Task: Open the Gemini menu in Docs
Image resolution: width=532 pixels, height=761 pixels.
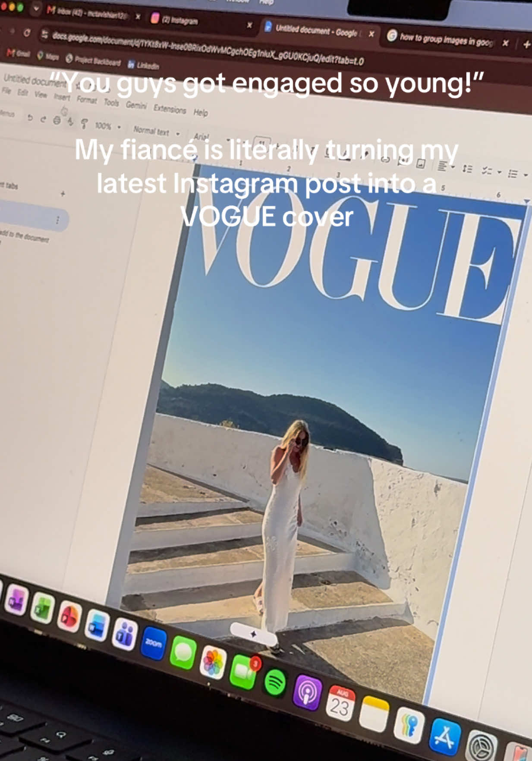Action: coord(136,105)
